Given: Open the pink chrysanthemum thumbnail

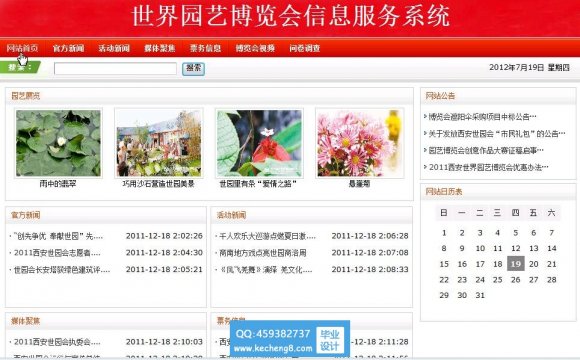Looking at the screenshot, I should point(360,143).
